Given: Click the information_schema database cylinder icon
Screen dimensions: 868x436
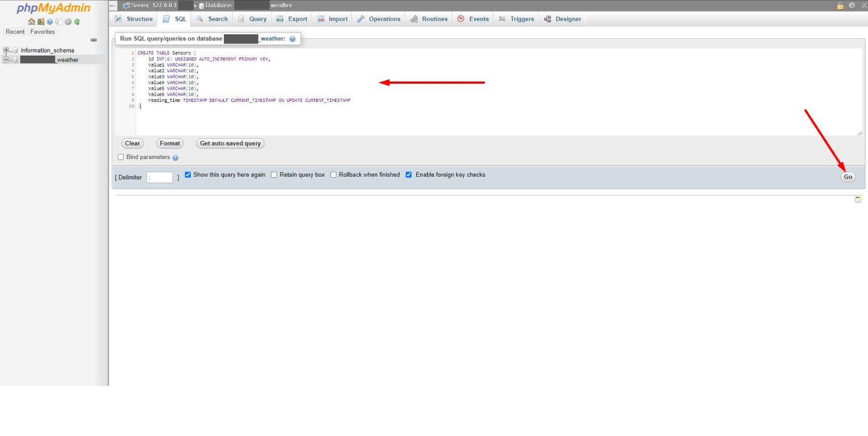Looking at the screenshot, I should pos(16,50).
